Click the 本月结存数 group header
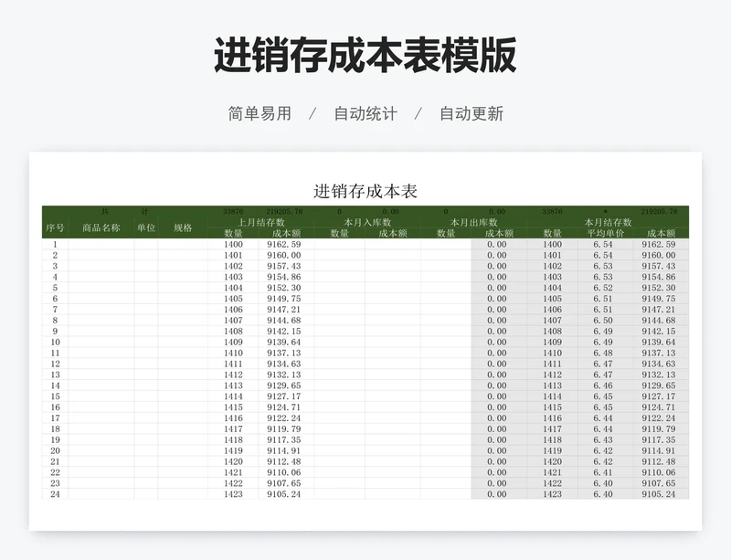This screenshot has height=560, width=731. pyautogui.click(x=608, y=222)
